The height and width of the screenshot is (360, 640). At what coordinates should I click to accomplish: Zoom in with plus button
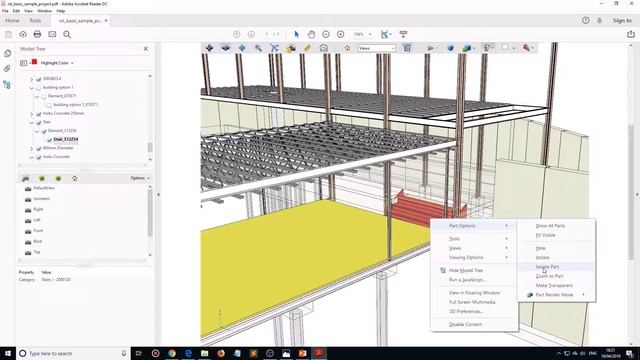pos(340,34)
